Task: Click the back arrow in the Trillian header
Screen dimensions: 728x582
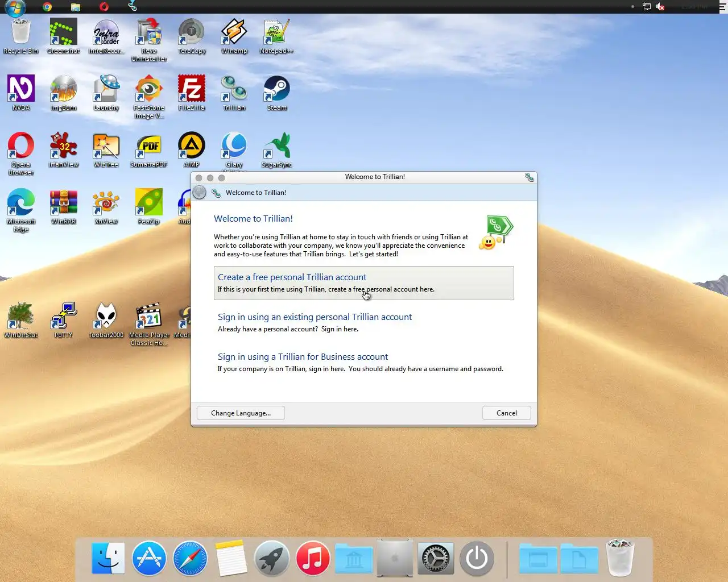Action: pos(200,193)
